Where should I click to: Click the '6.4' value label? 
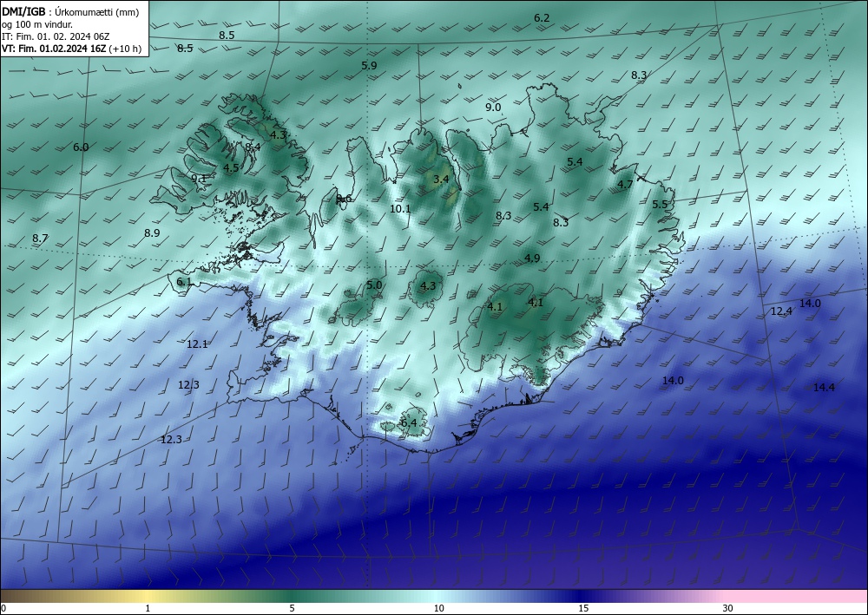[x=409, y=423]
